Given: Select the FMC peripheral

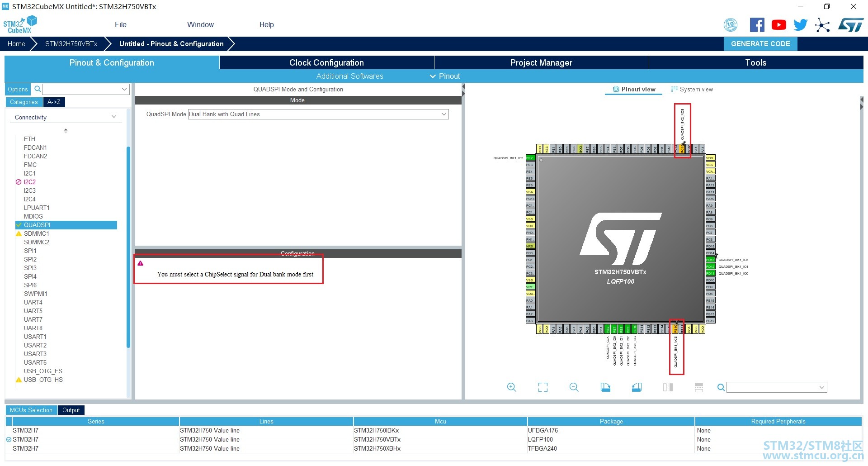Looking at the screenshot, I should point(30,165).
